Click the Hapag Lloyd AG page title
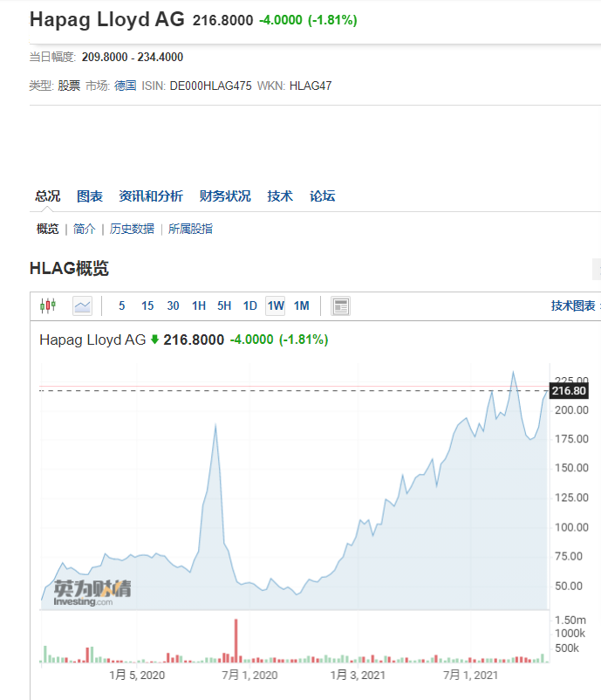This screenshot has height=700, width=601. pos(107,20)
